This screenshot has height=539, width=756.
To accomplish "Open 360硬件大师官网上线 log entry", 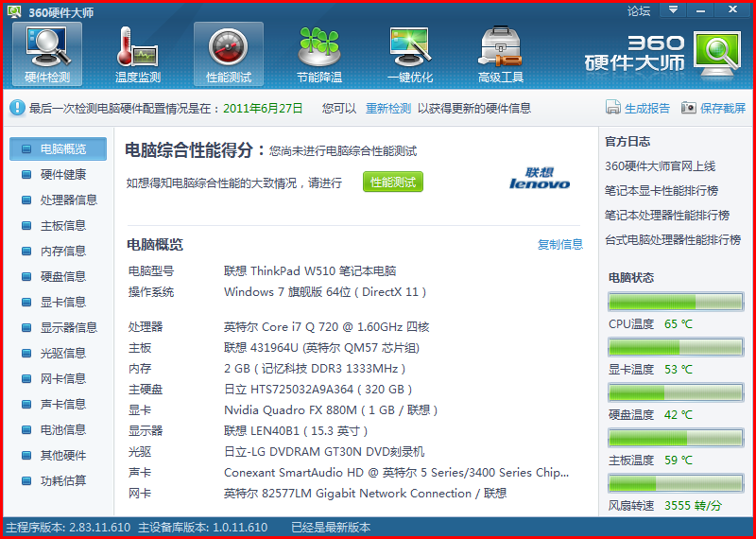I will (x=660, y=166).
